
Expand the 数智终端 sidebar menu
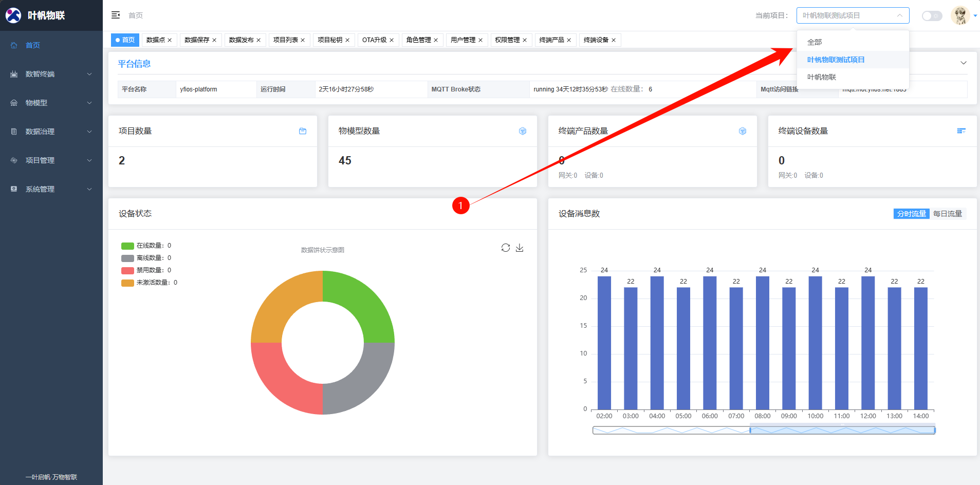(51, 74)
